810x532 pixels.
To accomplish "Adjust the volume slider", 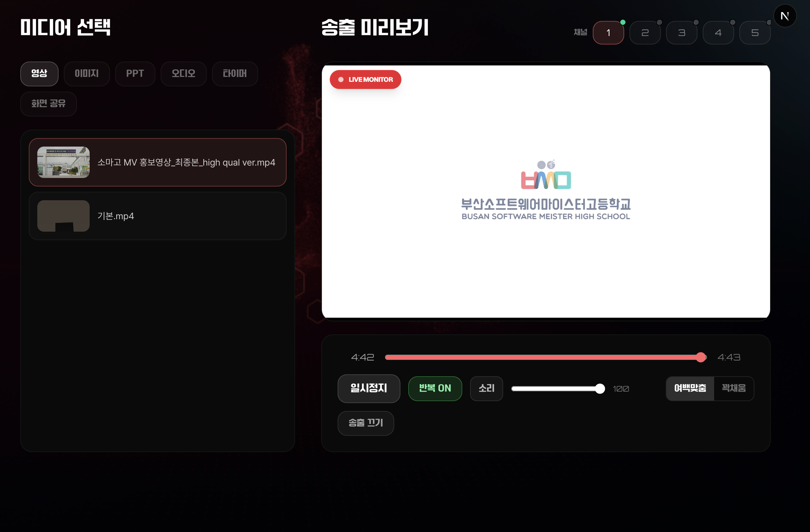I will click(x=558, y=389).
